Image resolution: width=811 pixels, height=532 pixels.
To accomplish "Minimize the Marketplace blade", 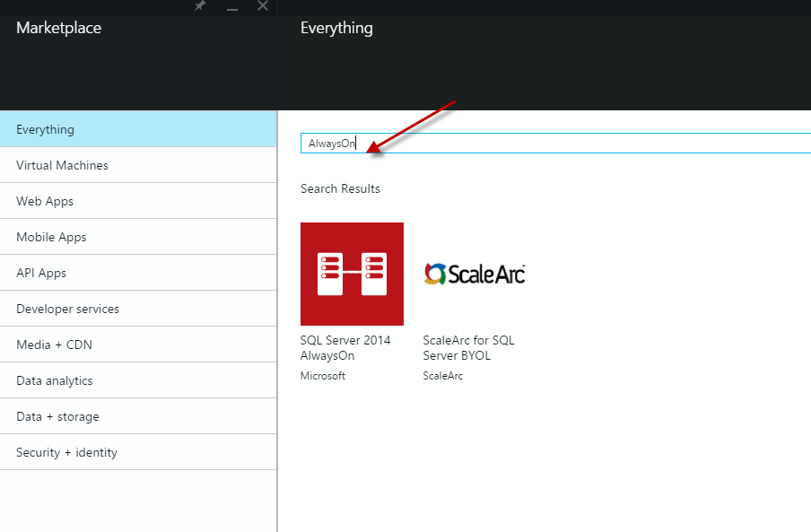I will [232, 7].
